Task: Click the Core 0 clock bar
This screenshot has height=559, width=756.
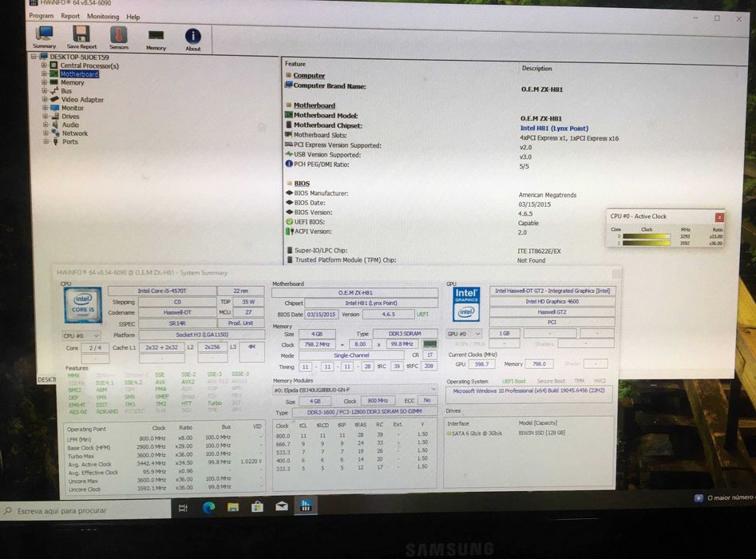Action: click(646, 236)
